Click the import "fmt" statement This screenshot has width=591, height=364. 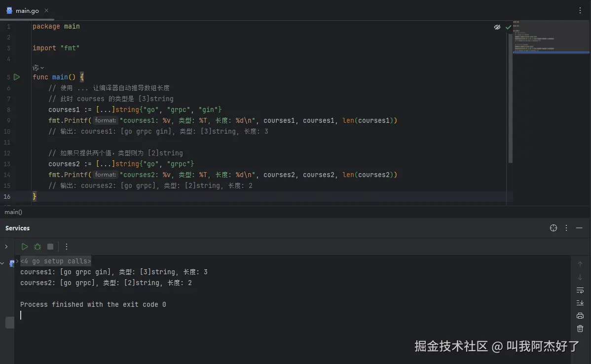pos(56,48)
